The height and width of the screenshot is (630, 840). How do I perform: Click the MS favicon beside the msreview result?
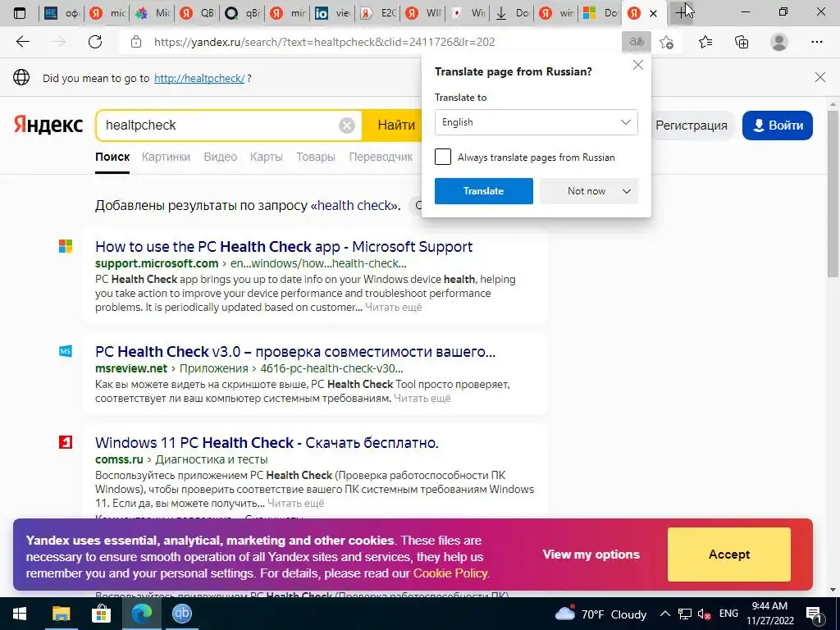(66, 351)
